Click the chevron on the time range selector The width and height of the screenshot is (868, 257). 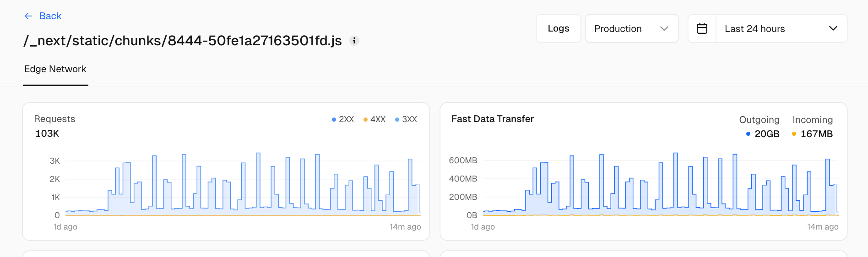click(x=833, y=28)
